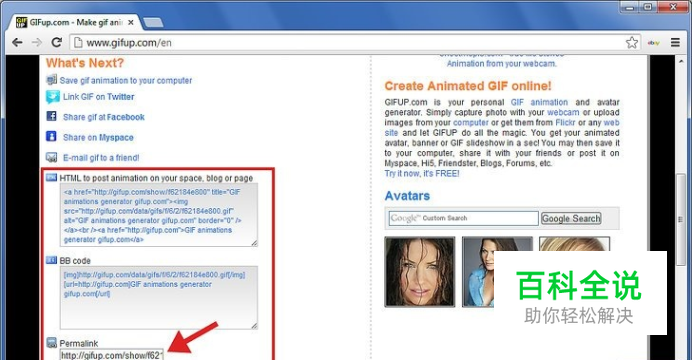Screen dimensions: 692x360
Task: Click the browser forward arrow
Action: (37, 42)
